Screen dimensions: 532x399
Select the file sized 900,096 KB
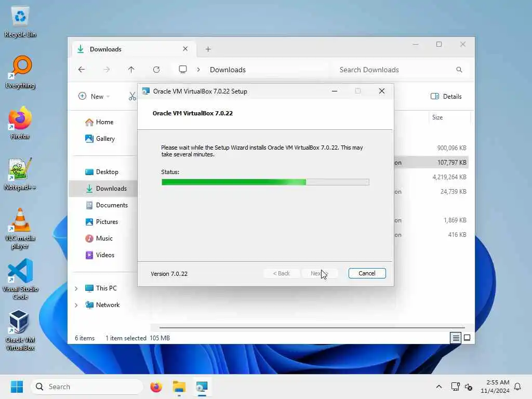451,148
